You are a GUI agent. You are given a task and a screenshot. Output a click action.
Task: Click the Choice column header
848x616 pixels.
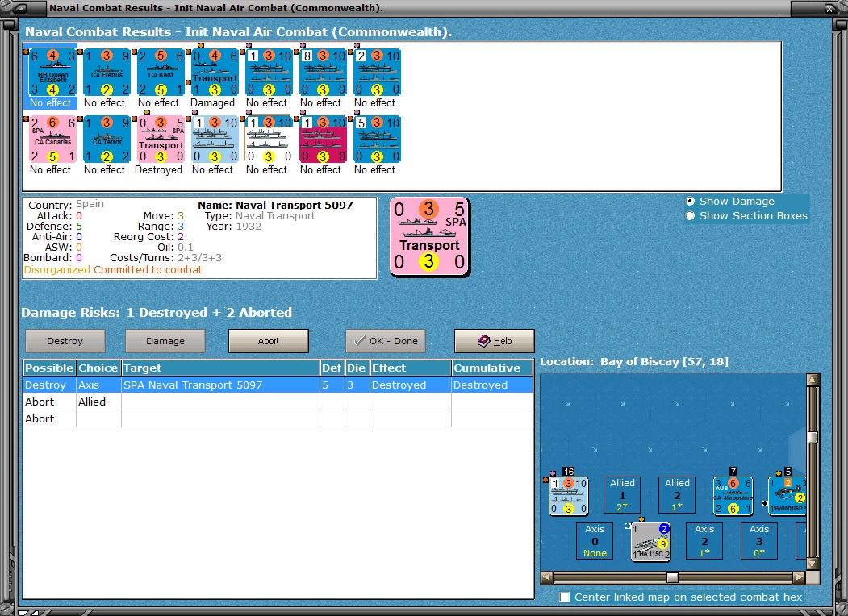click(98, 368)
